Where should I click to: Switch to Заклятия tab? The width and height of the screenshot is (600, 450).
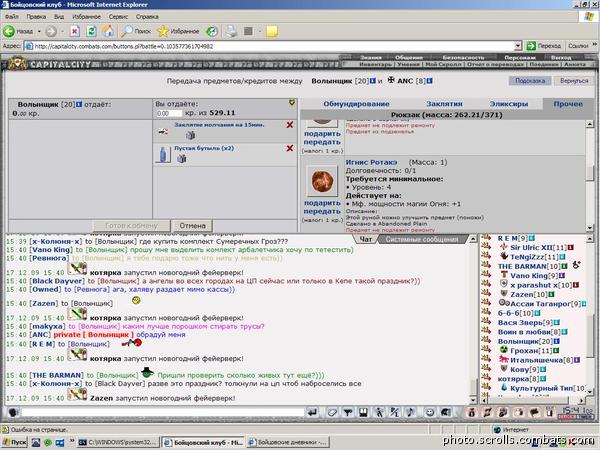pos(444,104)
